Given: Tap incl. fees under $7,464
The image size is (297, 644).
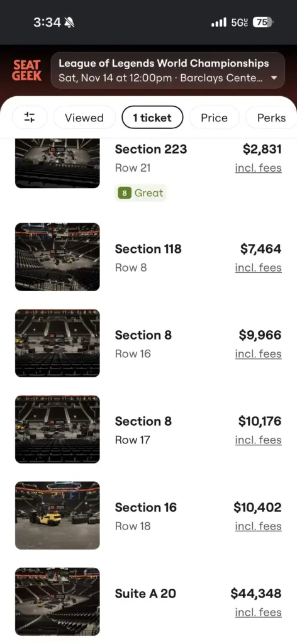Looking at the screenshot, I should (x=259, y=268).
